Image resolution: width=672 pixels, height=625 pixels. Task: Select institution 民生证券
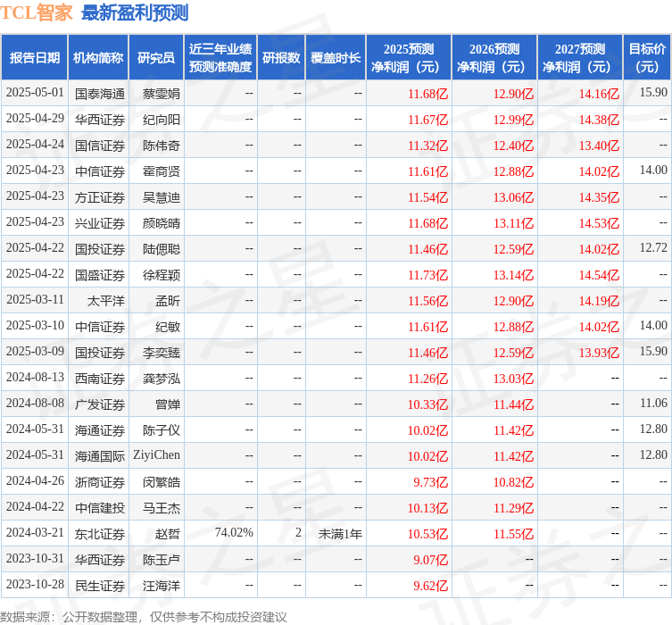(x=99, y=586)
